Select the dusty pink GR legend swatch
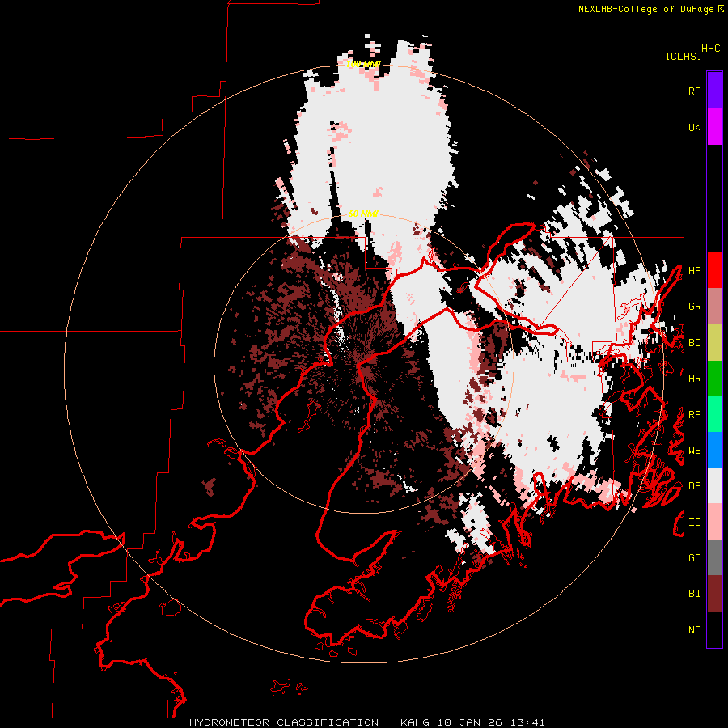The width and height of the screenshot is (728, 728). pyautogui.click(x=714, y=307)
